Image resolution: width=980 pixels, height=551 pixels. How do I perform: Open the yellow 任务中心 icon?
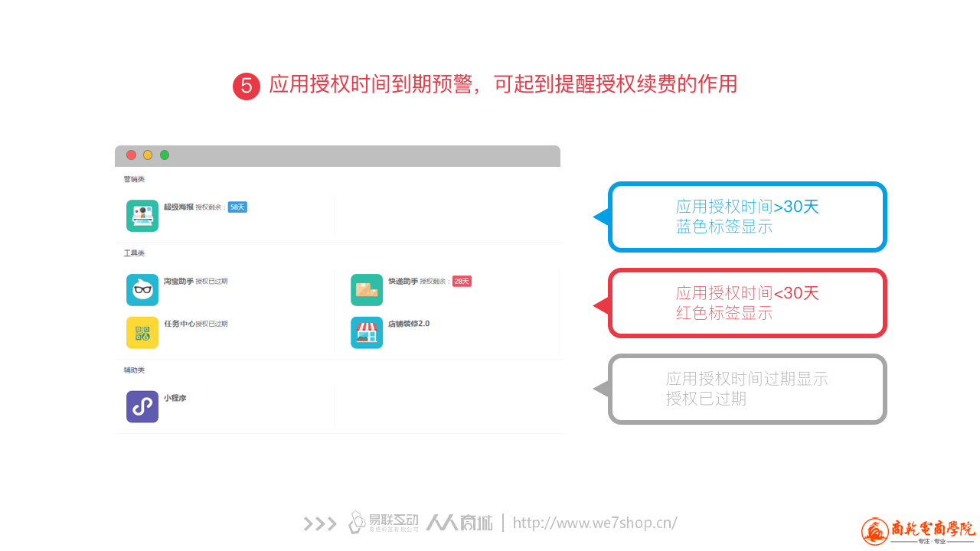tap(142, 333)
